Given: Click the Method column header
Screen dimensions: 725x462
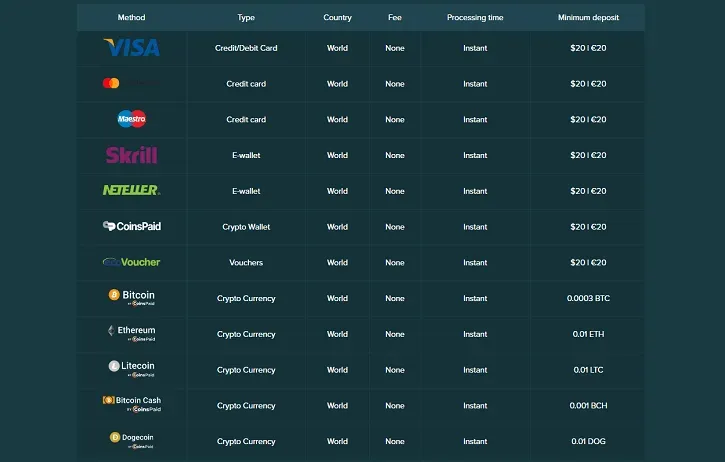Looking at the screenshot, I should [131, 18].
